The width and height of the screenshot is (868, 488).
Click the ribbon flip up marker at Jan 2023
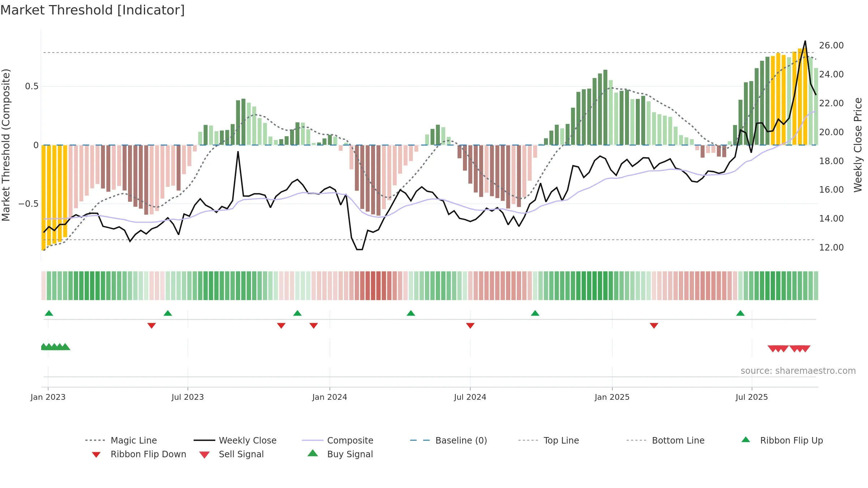[49, 313]
